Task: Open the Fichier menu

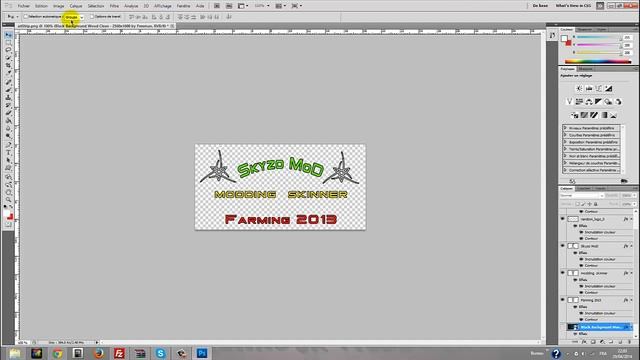Action: [x=24, y=6]
